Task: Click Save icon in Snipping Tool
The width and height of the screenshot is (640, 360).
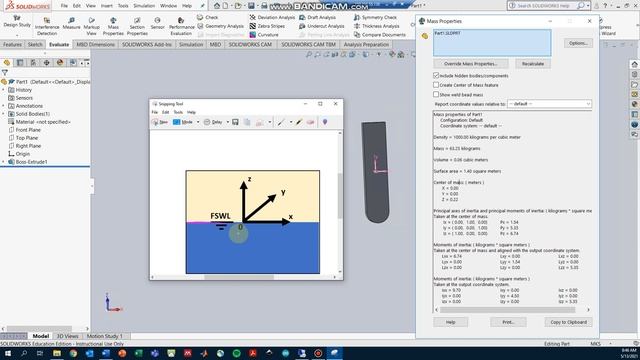Action: (x=235, y=122)
